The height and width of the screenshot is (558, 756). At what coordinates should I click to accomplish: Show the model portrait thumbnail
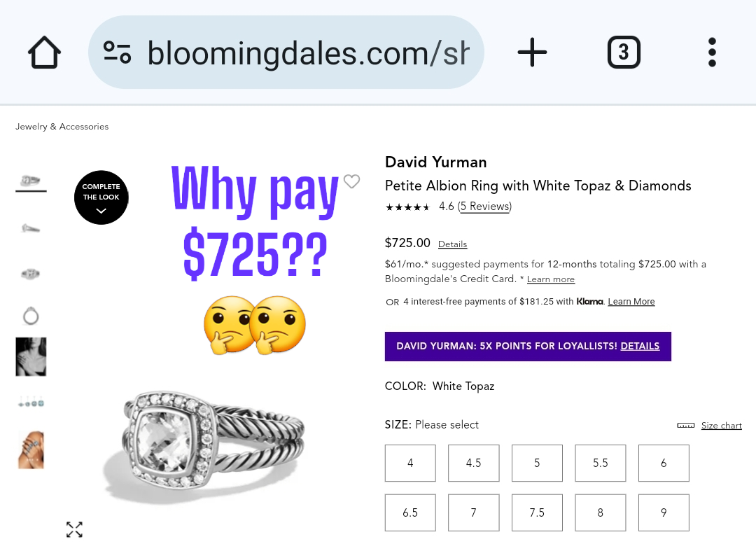click(x=31, y=356)
